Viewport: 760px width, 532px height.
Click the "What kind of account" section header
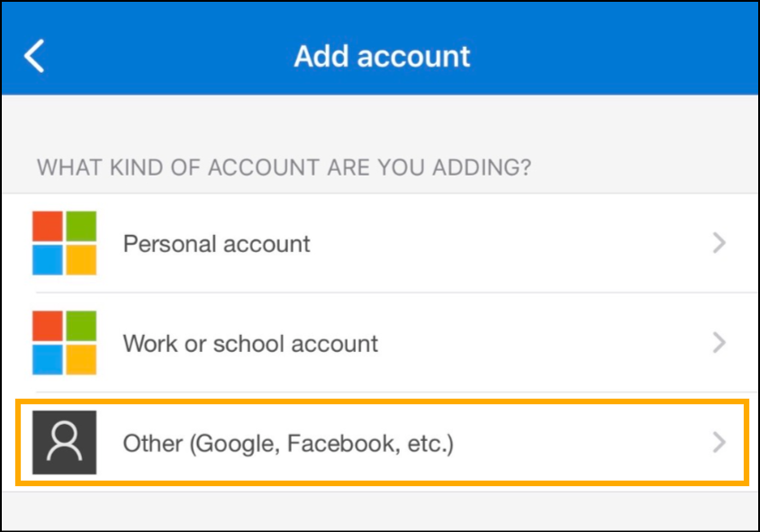coord(284,167)
